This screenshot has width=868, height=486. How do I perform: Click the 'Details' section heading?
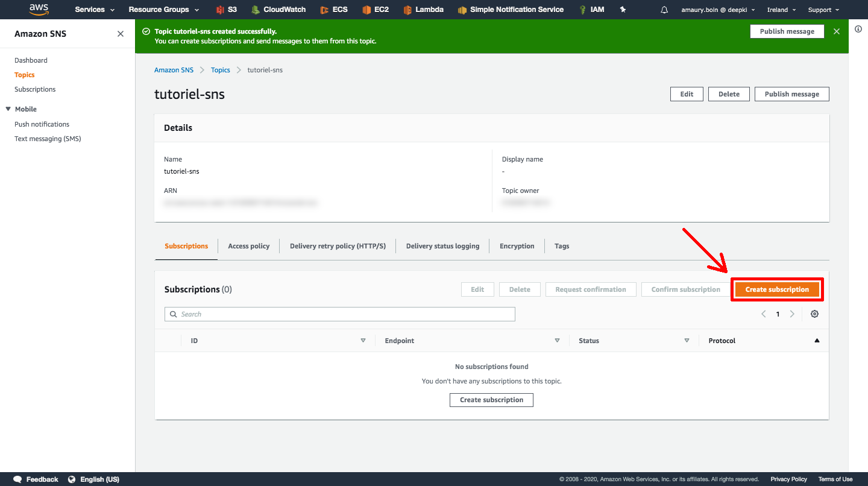tap(178, 128)
